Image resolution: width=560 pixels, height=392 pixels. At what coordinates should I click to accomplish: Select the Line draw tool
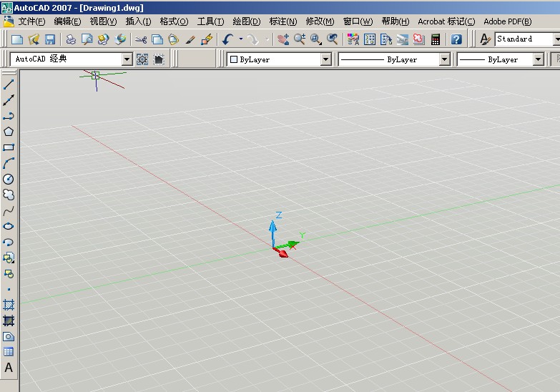9,84
